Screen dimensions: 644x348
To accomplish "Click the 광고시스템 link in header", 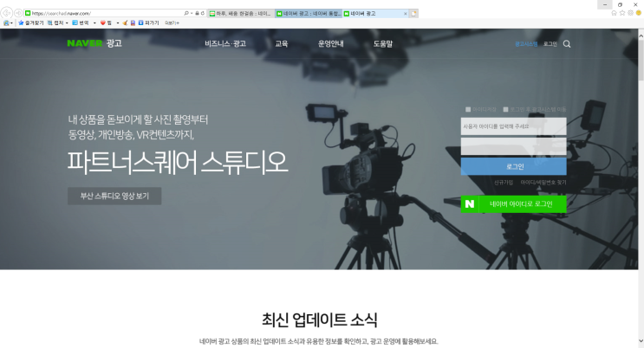I will [526, 44].
